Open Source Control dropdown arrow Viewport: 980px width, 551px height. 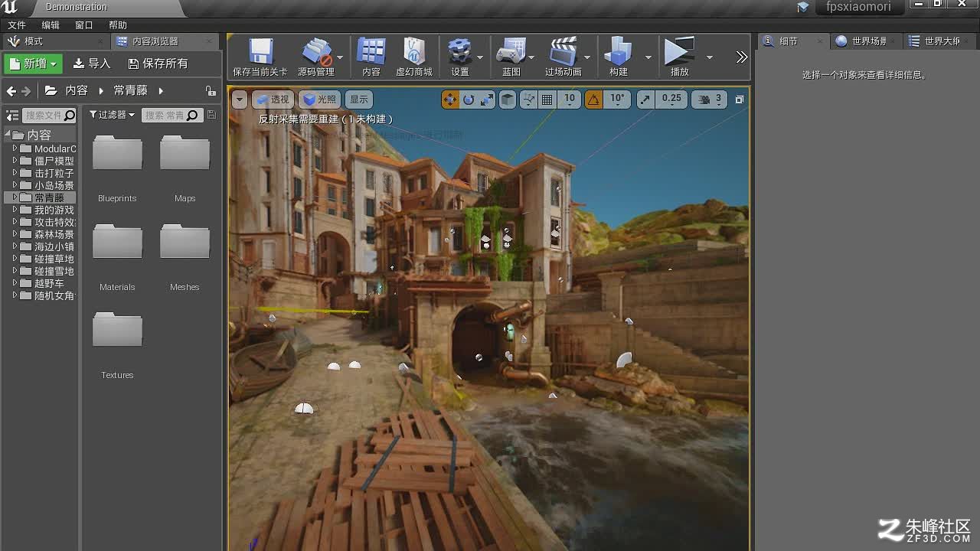coord(340,57)
